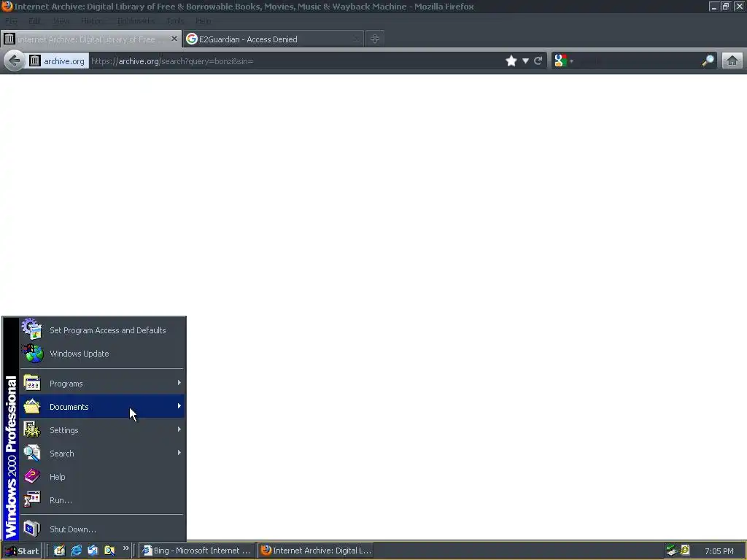Minimize the Firefox window
Viewport: 747px width, 560px height.
[x=713, y=6]
